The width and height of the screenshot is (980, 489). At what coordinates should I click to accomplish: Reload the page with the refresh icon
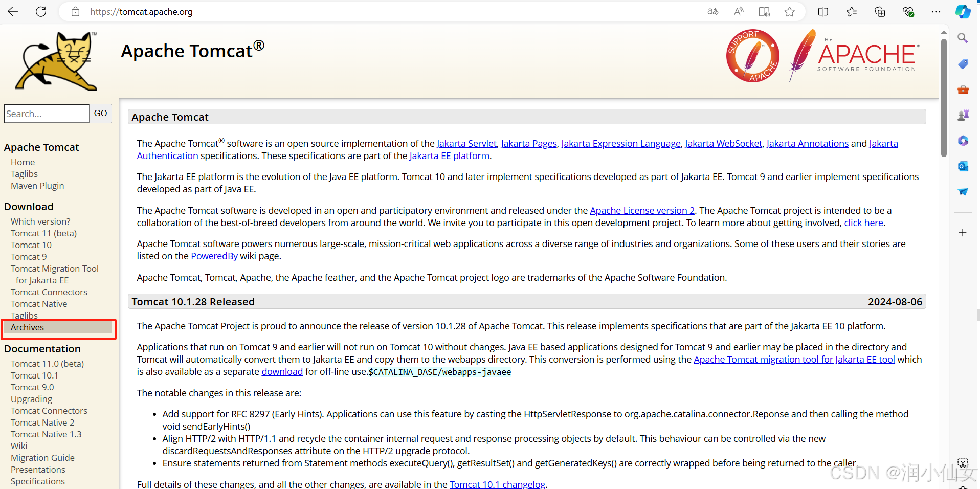pos(41,11)
